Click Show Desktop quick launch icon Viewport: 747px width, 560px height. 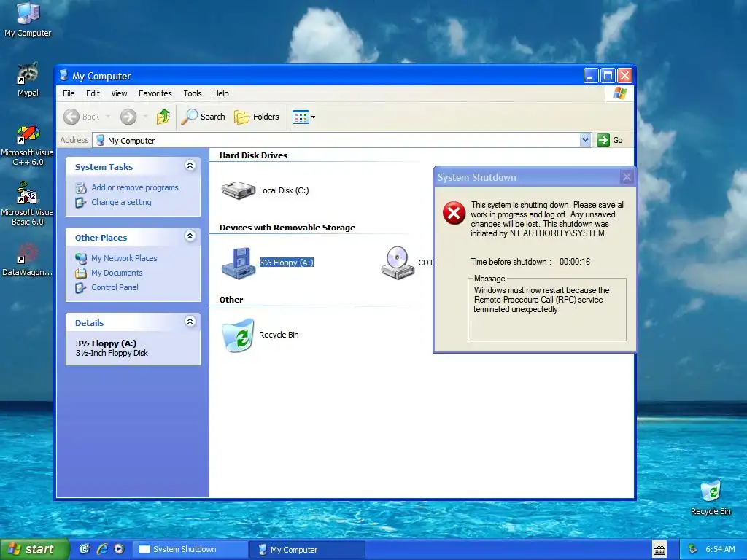click(85, 549)
